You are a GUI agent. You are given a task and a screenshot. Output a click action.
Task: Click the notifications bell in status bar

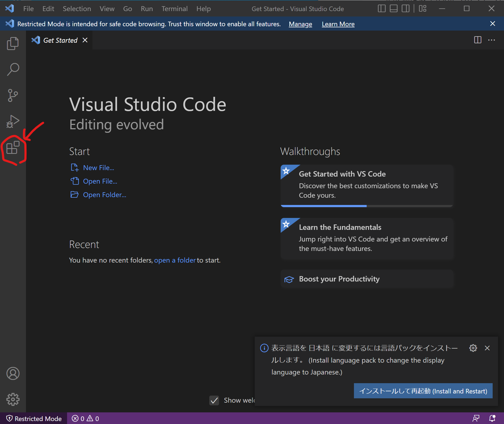[x=492, y=418]
